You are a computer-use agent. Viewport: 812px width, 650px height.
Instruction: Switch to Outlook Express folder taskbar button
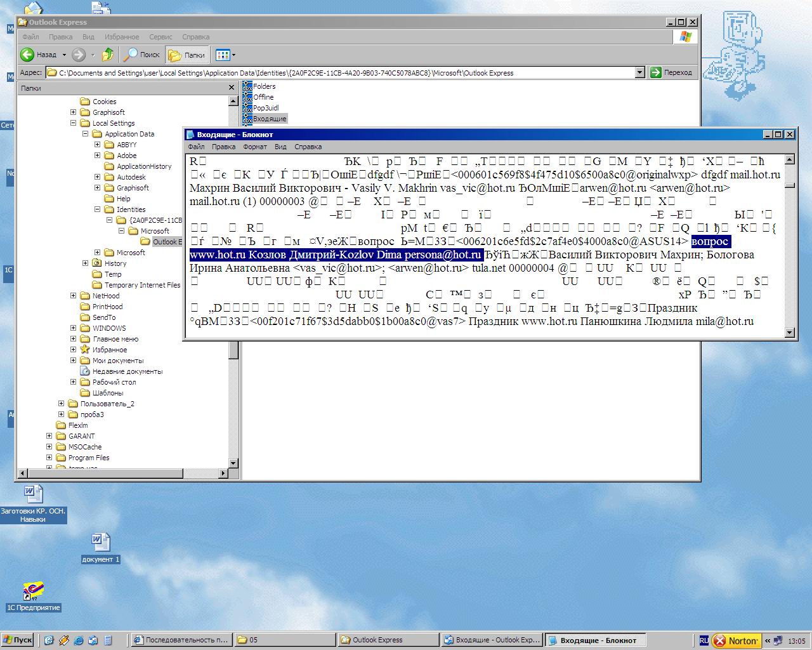(x=387, y=640)
